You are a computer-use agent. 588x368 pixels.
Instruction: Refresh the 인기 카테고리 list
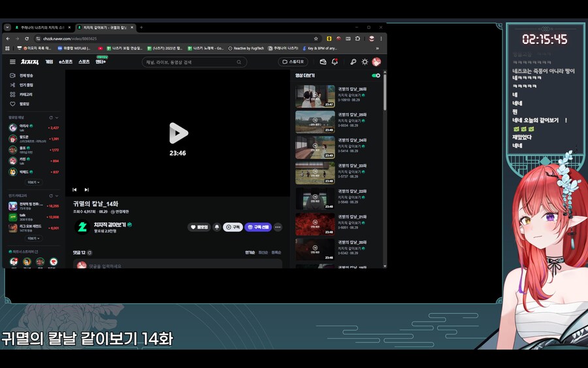pyautogui.click(x=50, y=196)
